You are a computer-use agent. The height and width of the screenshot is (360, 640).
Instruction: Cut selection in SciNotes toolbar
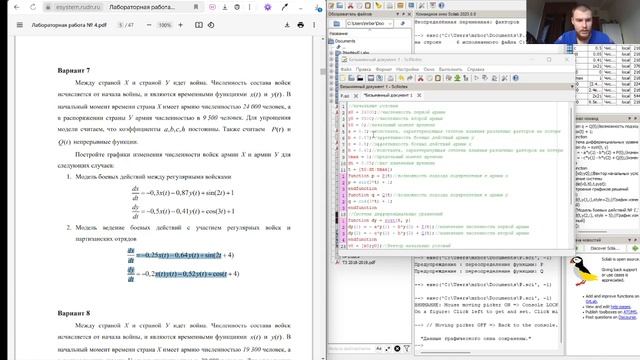click(420, 78)
